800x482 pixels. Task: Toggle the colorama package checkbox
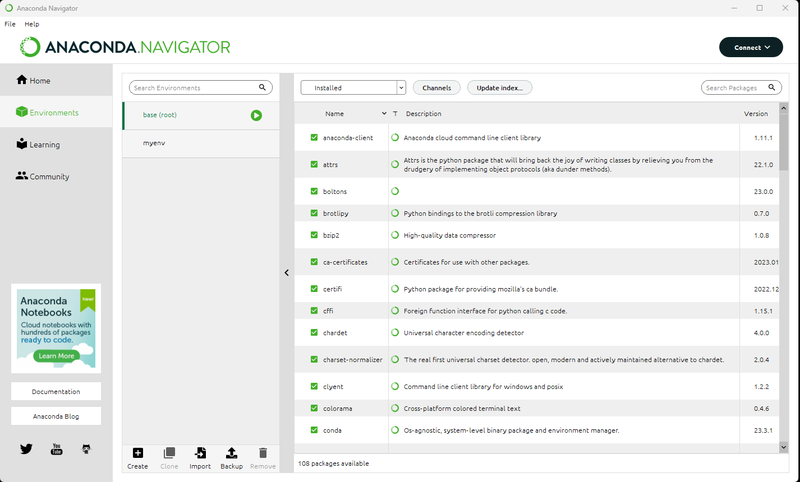(x=314, y=408)
